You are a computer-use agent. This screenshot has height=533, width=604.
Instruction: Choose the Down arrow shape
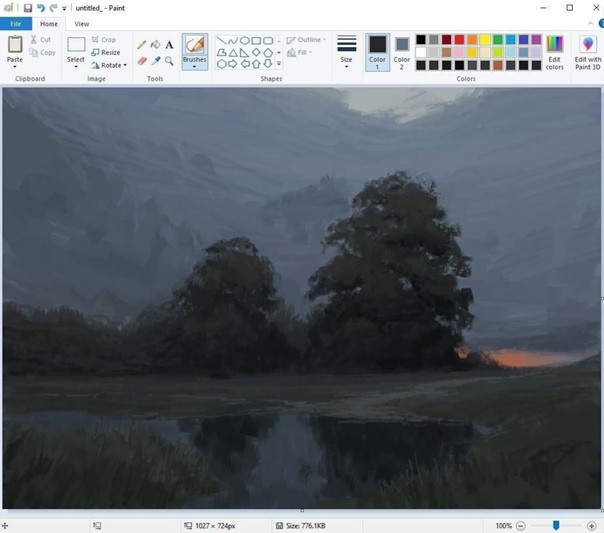coord(268,64)
